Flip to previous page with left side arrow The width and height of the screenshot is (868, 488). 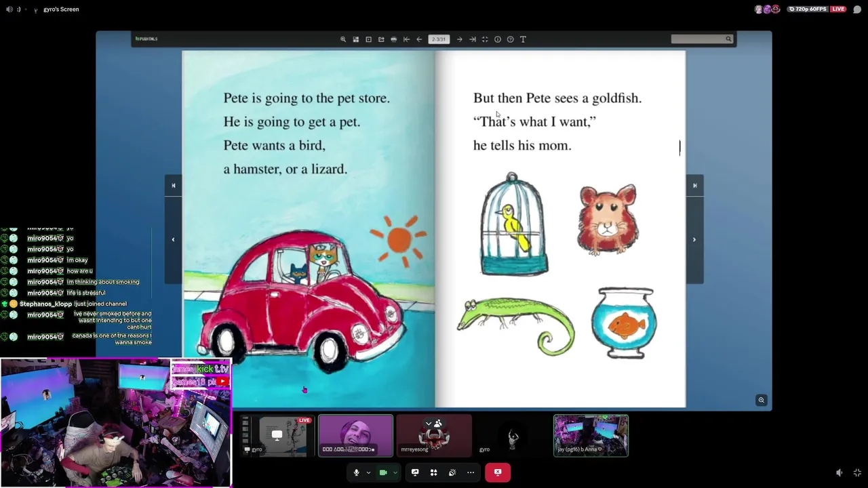pyautogui.click(x=173, y=239)
